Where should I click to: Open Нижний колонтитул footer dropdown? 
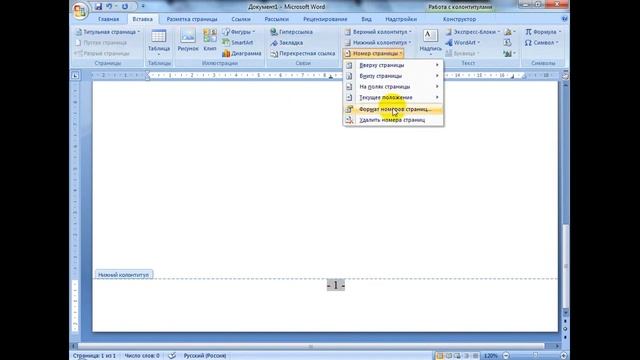pos(378,42)
